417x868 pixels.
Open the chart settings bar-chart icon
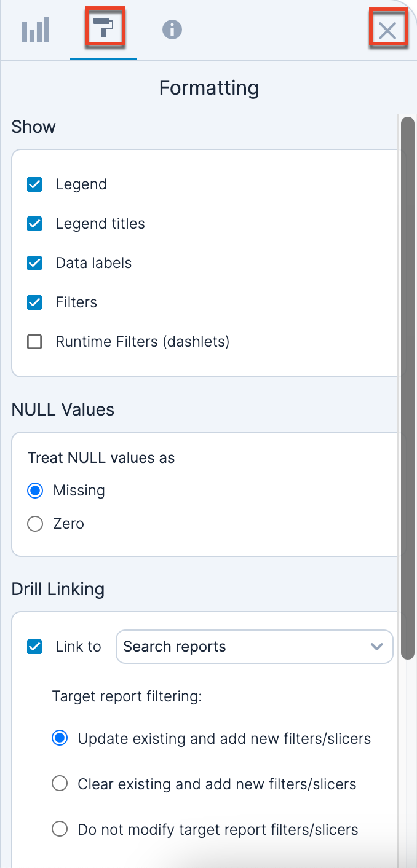[x=36, y=30]
